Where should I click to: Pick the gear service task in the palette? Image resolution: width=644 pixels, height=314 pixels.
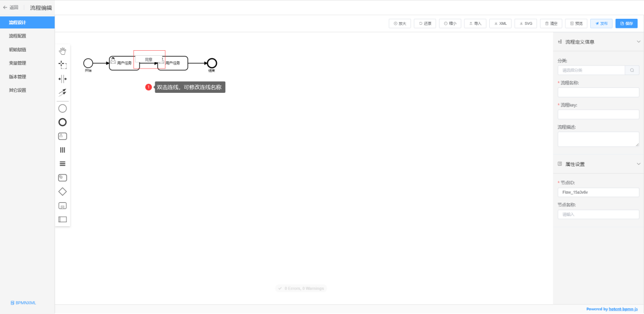click(62, 178)
